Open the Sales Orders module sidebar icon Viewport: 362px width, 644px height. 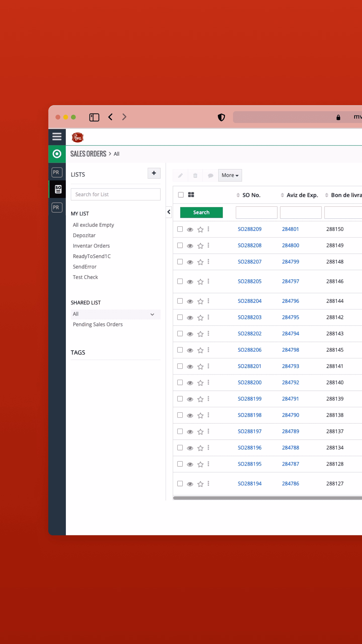click(x=58, y=189)
